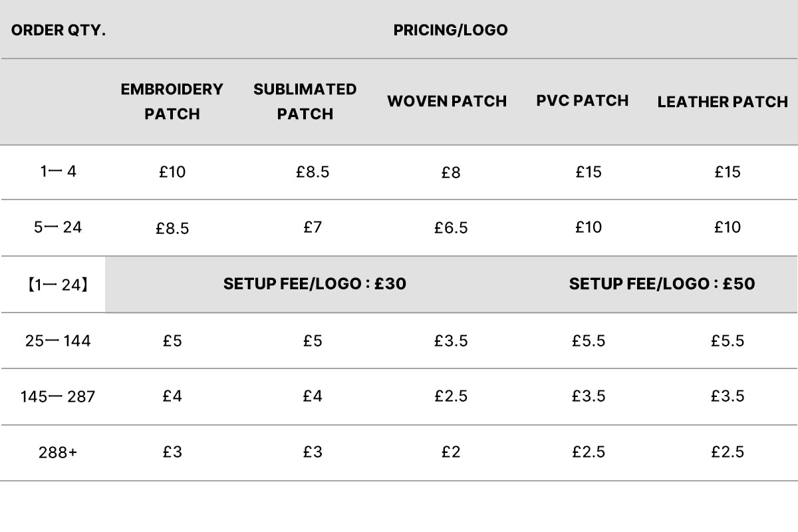Select the PRICING/LOGO header

[450, 30]
